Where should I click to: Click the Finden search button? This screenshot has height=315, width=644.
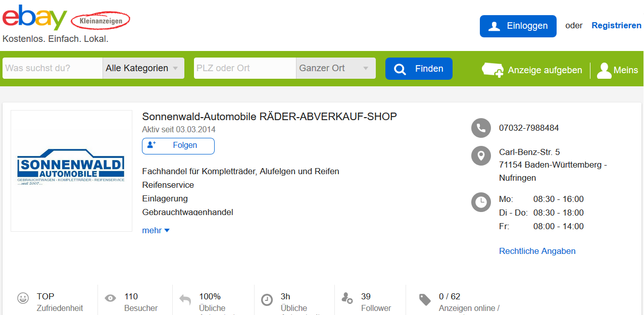coord(419,69)
